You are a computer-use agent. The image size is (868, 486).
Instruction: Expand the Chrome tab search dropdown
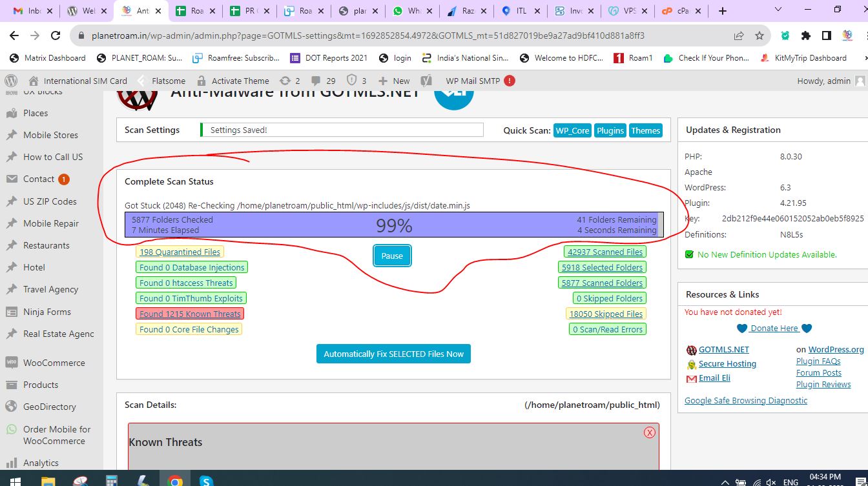click(x=778, y=10)
